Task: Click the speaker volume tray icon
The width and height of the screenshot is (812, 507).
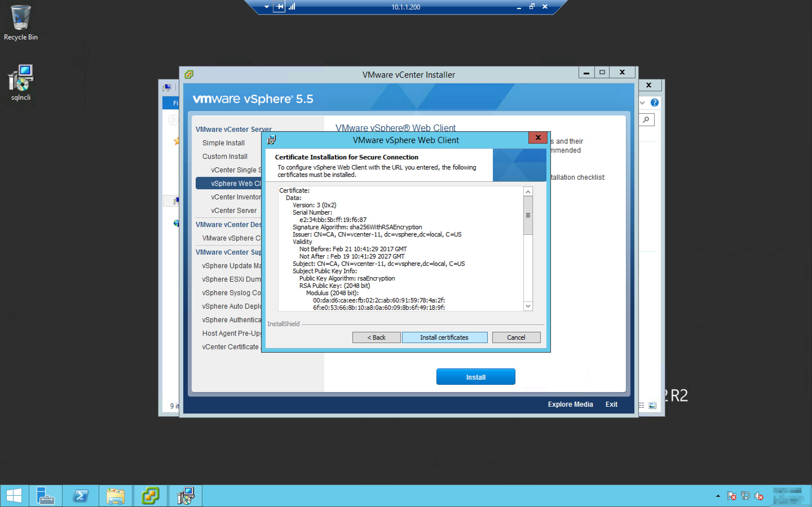Action: tap(759, 496)
